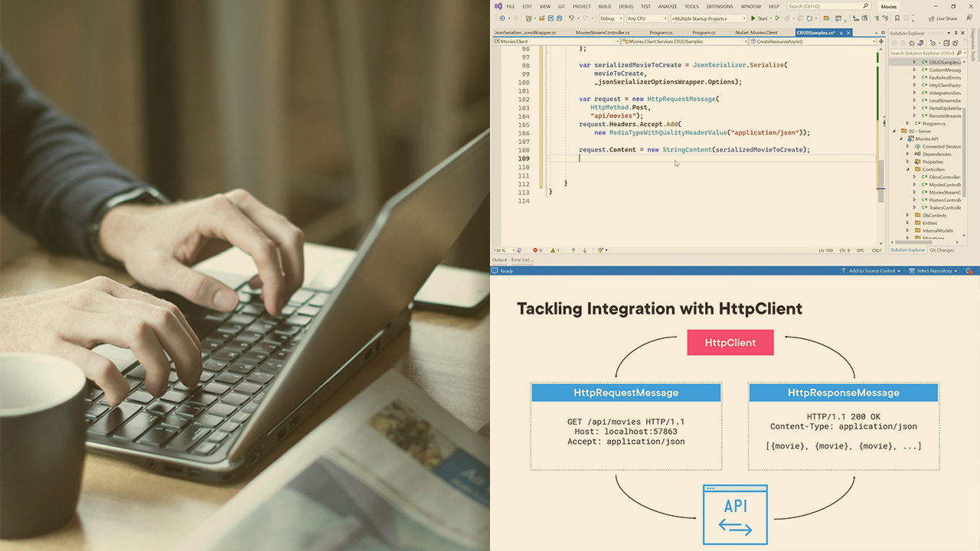Expand the Dependencies node
The image size is (980, 551).
click(x=907, y=154)
